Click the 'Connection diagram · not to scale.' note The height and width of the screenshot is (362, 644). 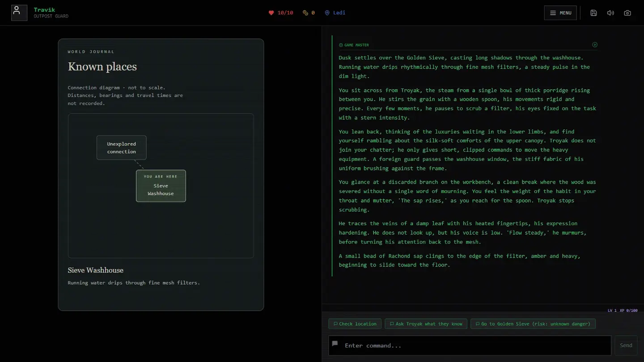point(116,88)
